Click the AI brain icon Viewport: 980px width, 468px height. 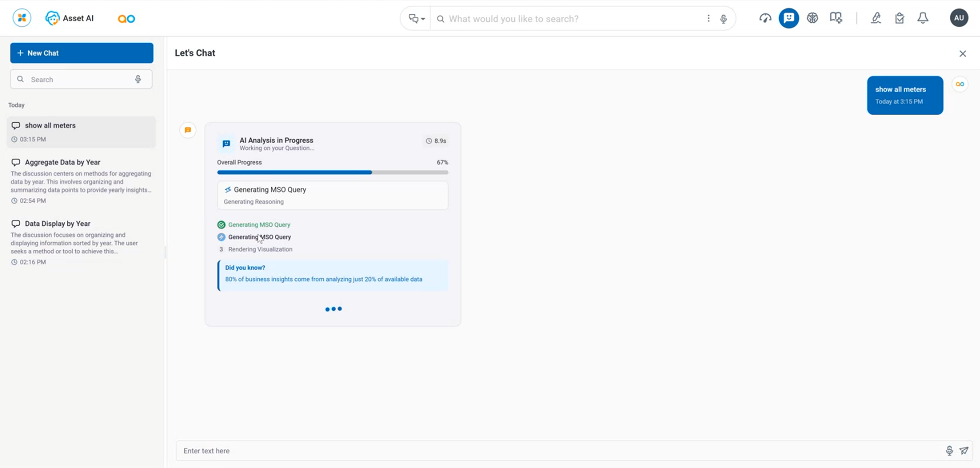(x=812, y=18)
